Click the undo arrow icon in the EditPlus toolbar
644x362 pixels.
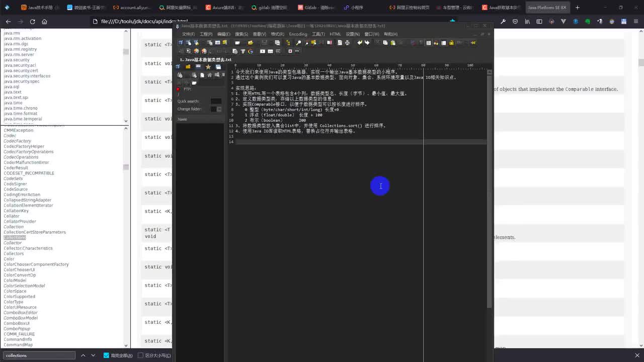pos(360,43)
